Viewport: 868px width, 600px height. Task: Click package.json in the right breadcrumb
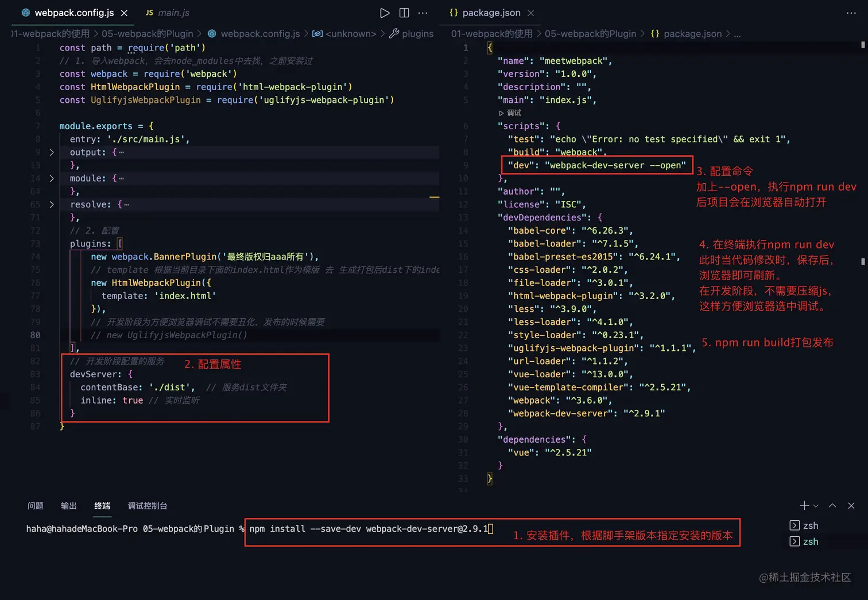point(687,34)
